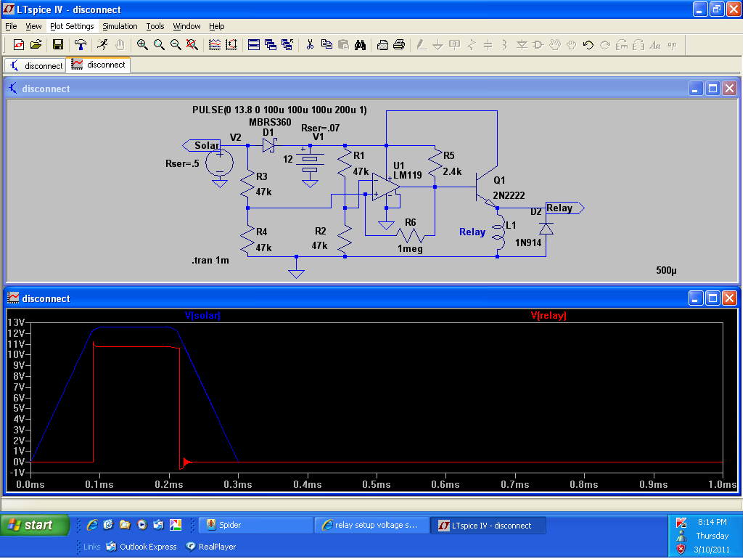Open the Windows Start menu
Screen dimensions: 756x559
tap(35, 525)
